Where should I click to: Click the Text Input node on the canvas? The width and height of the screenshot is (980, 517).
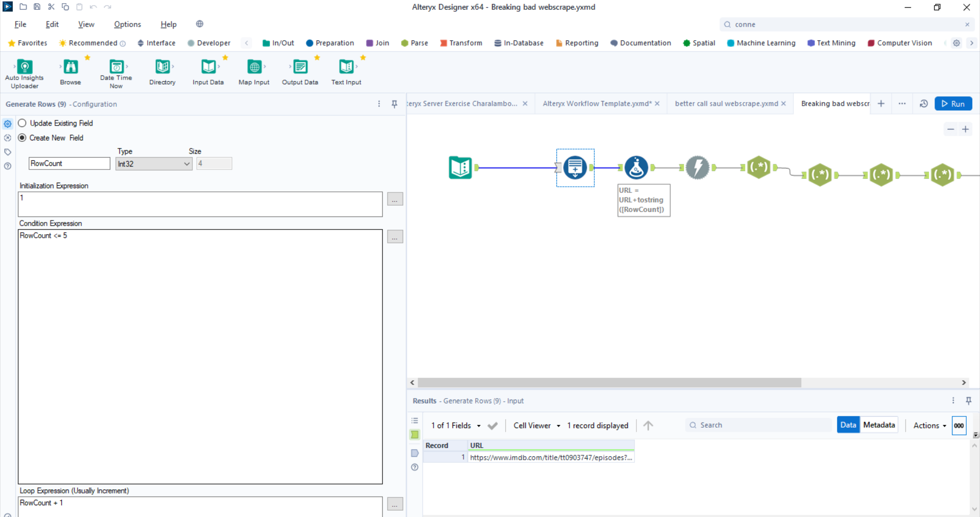(x=460, y=167)
